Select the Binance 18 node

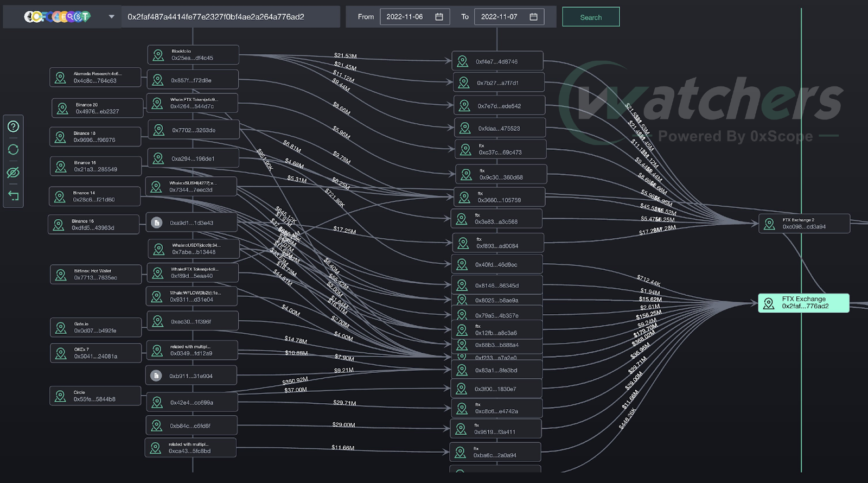pos(95,137)
